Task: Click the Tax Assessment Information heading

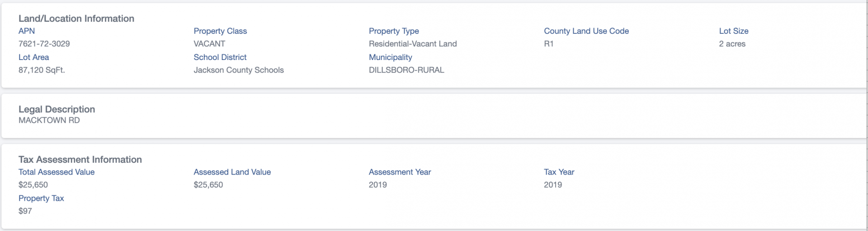Action: point(80,159)
